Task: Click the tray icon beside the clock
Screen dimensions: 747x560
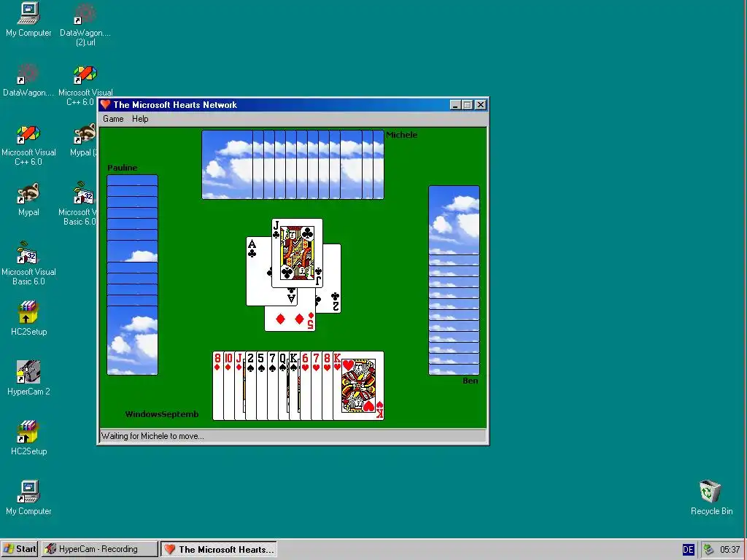Action: (x=709, y=550)
